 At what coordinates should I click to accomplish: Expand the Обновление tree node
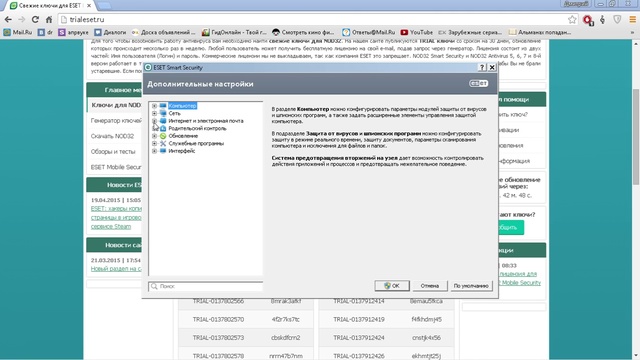click(x=154, y=136)
